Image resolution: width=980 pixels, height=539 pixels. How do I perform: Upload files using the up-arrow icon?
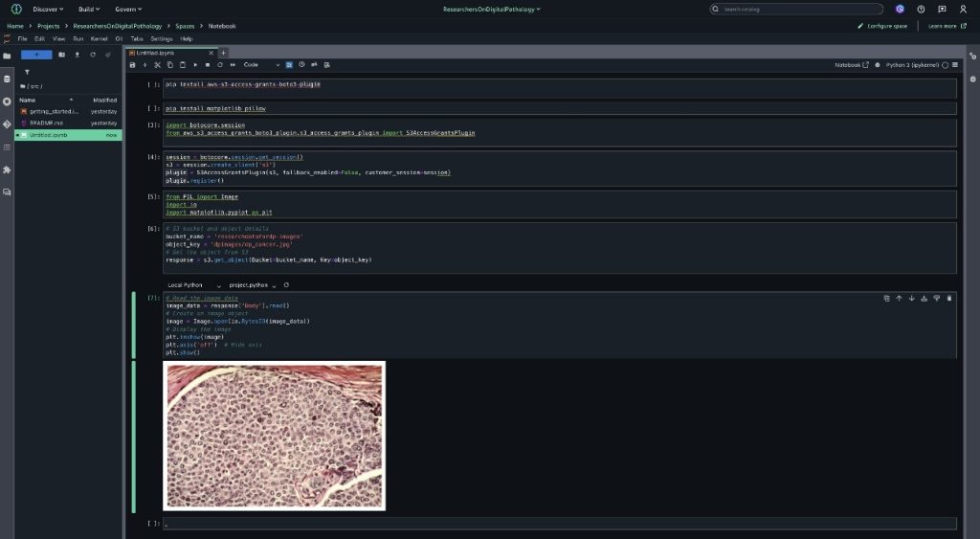[x=77, y=55]
